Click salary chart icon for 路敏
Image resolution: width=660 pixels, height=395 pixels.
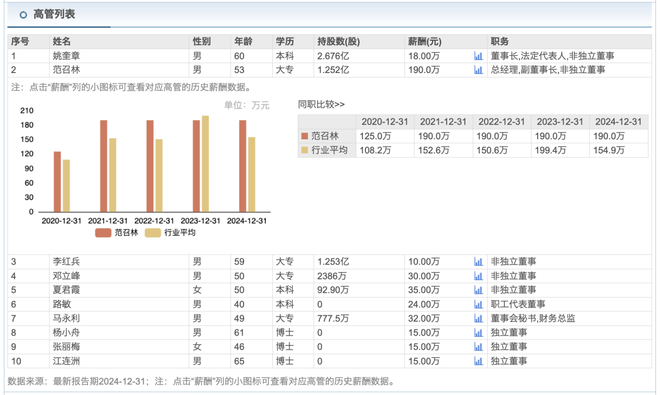[478, 304]
